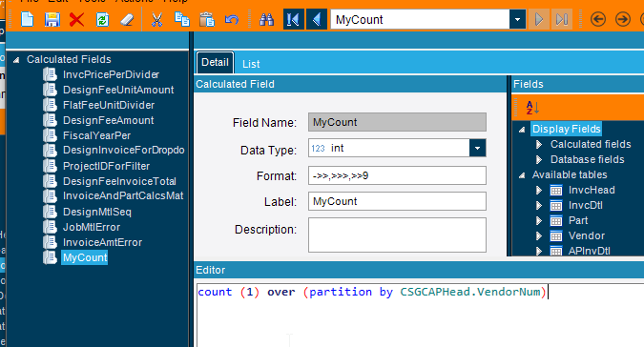This screenshot has width=644, height=347.
Task: Refresh with the green arrows icon
Action: pos(102,19)
